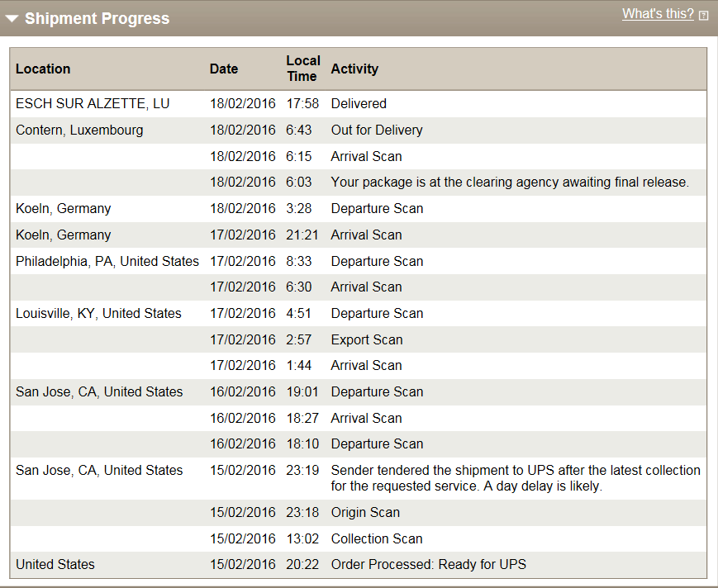This screenshot has width=718, height=588.
Task: Select the Koeln, Germany departure scan row
Action: 63,208
